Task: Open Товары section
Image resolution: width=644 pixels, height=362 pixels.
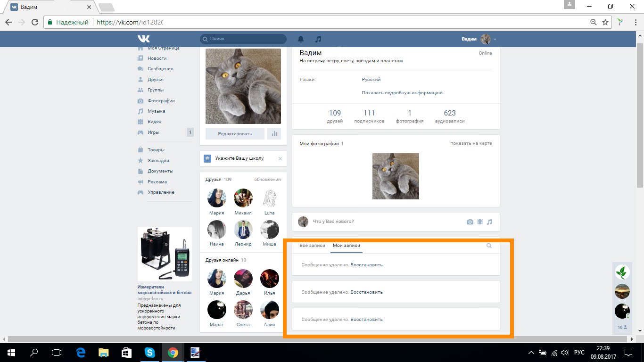Action: click(x=156, y=150)
